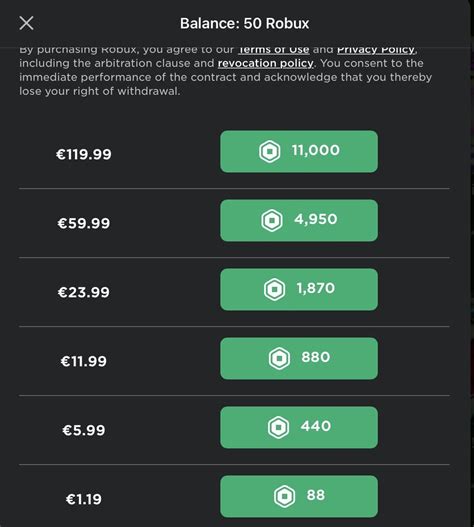474x527 pixels.
Task: Buy the 11,000 Robux package
Action: point(299,152)
